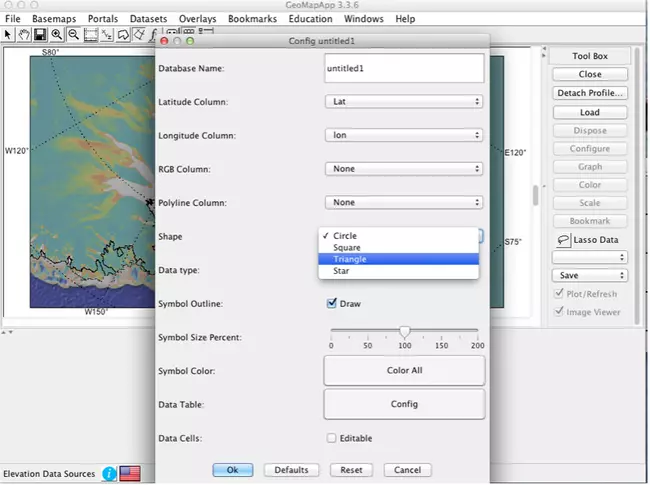Click the Database Name text field
Image resolution: width=650 pixels, height=485 pixels.
point(404,68)
